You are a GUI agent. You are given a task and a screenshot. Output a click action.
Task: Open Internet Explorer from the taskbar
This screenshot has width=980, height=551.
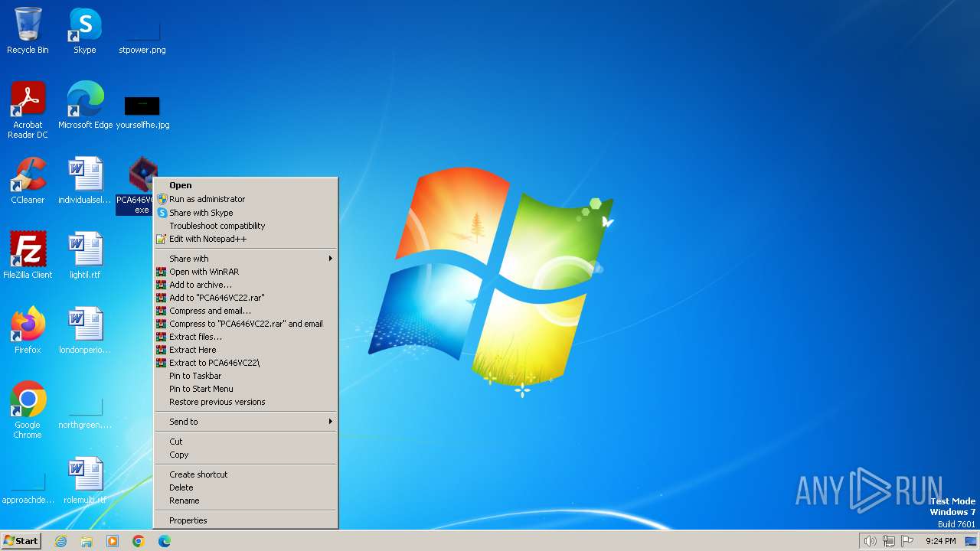pos(60,541)
